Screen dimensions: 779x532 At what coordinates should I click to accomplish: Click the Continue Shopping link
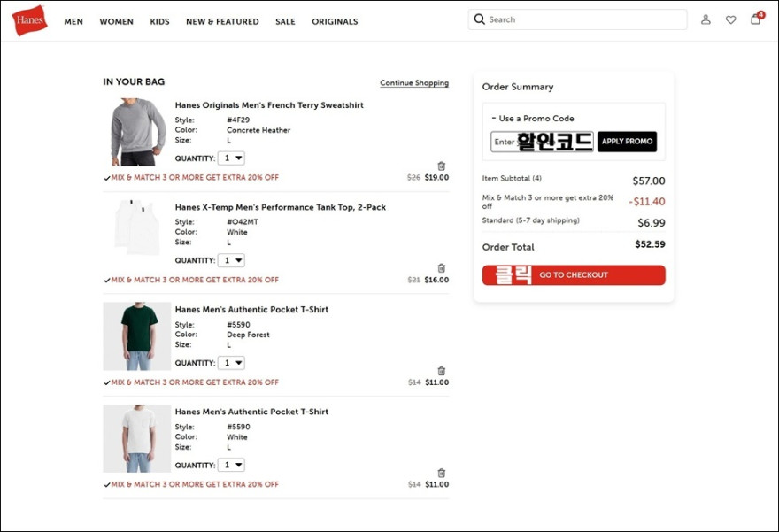414,83
